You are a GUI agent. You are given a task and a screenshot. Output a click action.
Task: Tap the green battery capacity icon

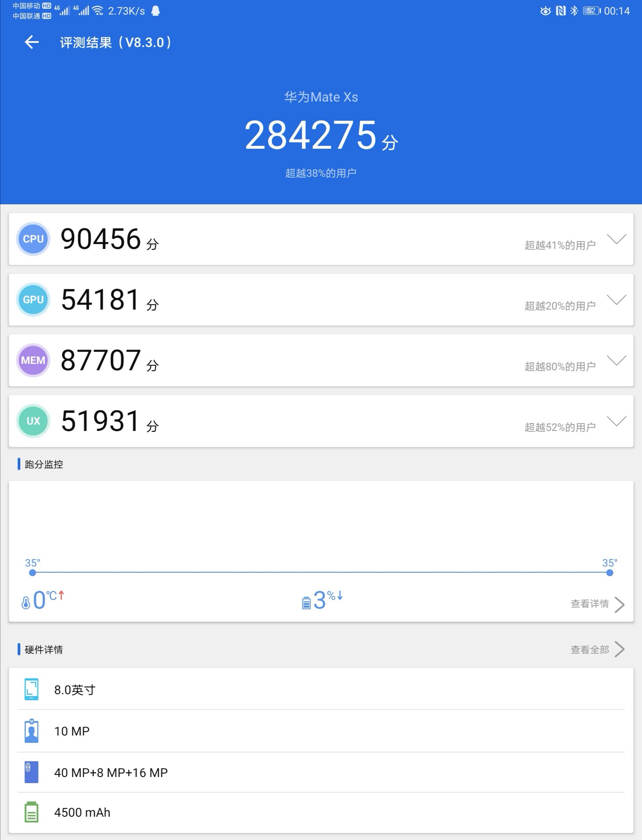[32, 812]
